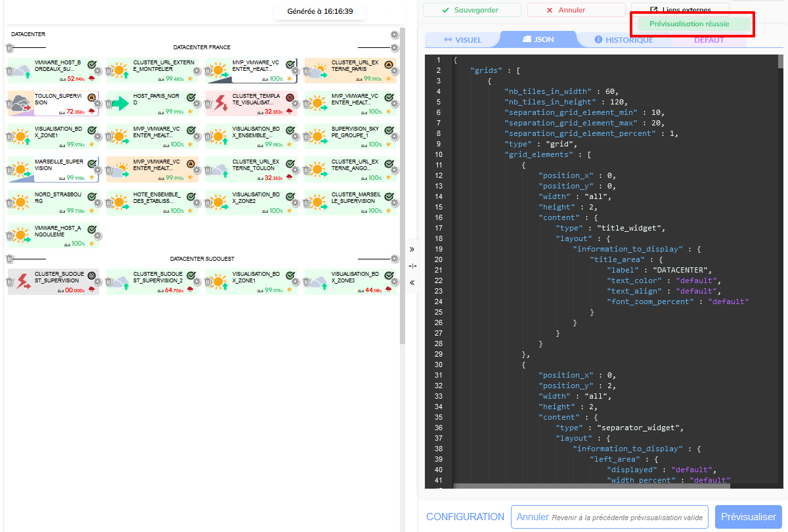Screen dimensions: 788x532
Task: Open gear settings for DATACENTER title widget
Action: pyautogui.click(x=394, y=35)
